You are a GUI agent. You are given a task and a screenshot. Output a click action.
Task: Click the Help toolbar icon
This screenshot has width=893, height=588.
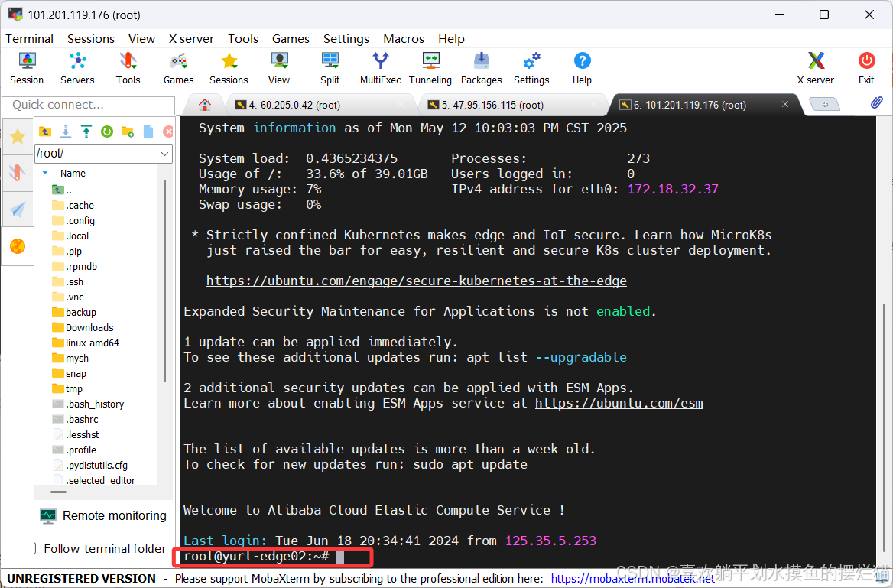[x=582, y=68]
